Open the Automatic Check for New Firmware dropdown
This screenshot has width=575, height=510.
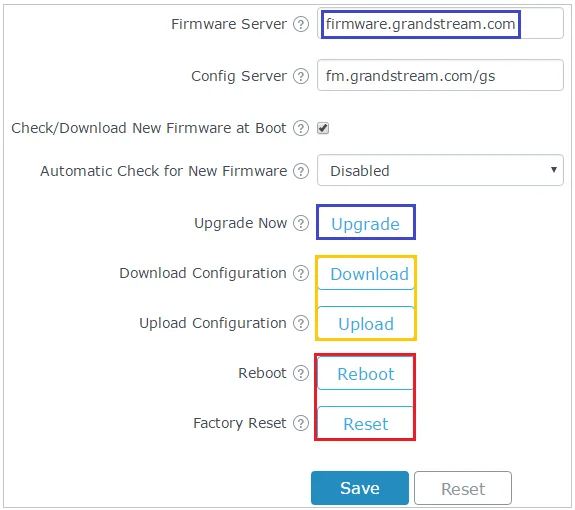click(440, 170)
